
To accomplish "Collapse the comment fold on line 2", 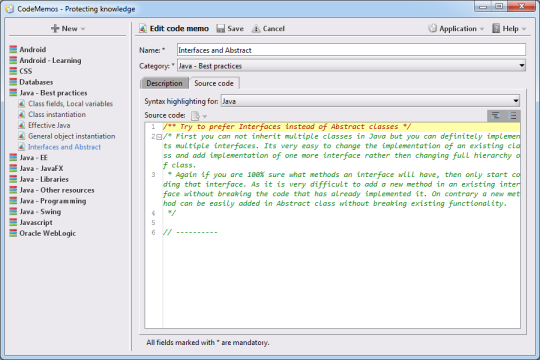I will [159, 137].
